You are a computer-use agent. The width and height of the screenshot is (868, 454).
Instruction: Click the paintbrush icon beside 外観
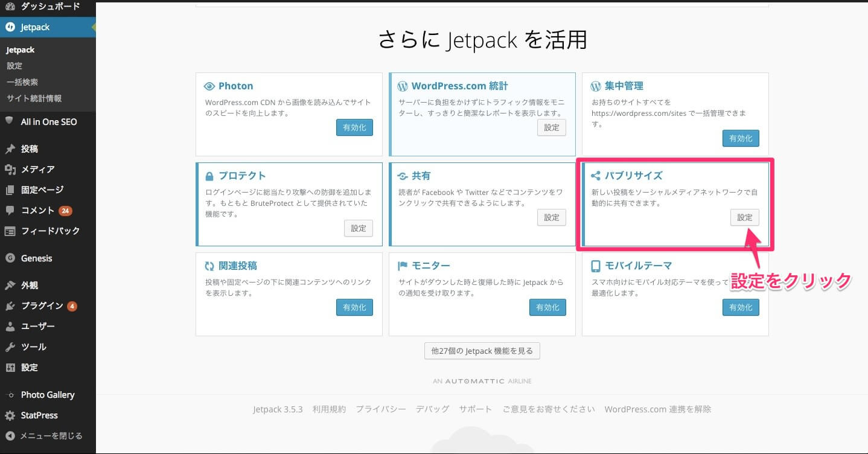10,285
